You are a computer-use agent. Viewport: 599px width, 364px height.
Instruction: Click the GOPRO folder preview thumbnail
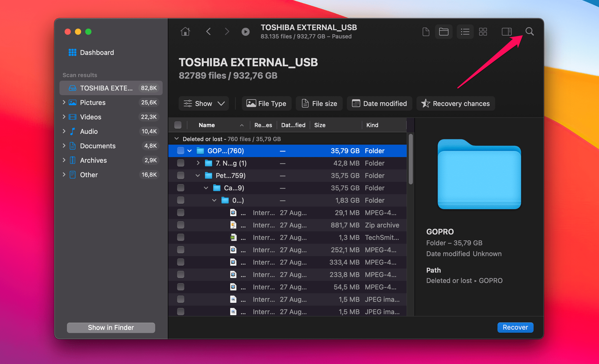tap(479, 174)
